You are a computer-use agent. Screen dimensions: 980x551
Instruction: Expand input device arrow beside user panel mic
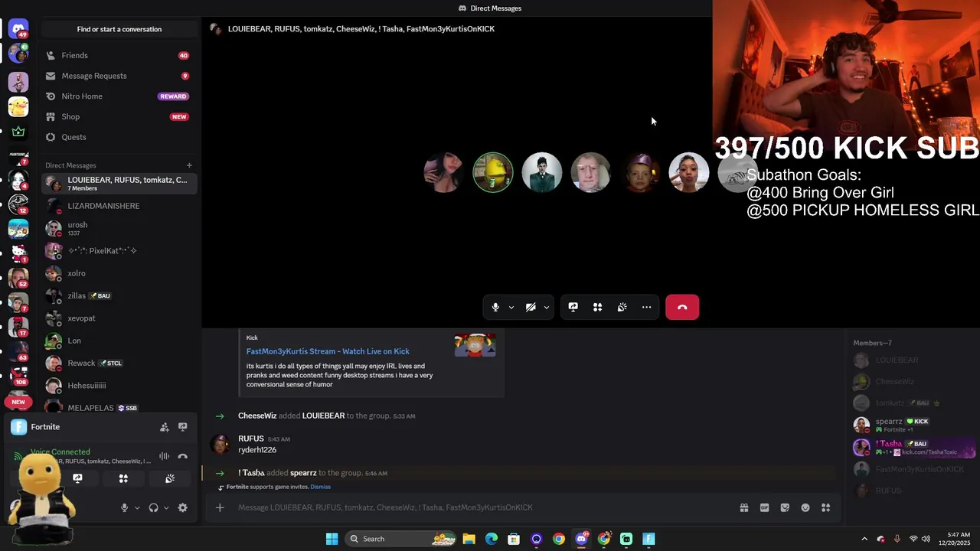point(137,507)
